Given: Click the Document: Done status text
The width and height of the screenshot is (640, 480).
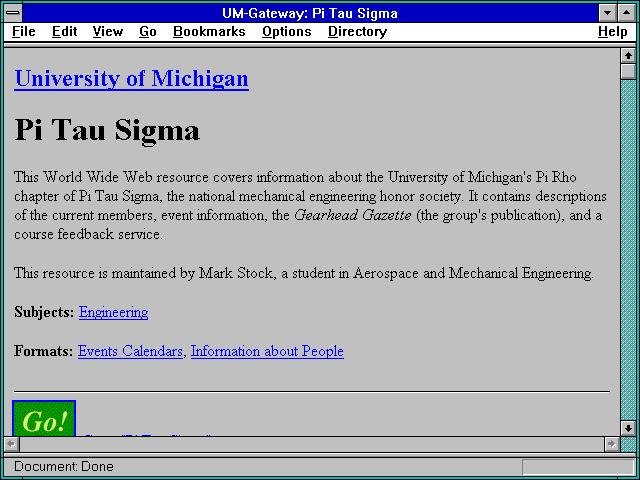Looking at the screenshot, I should pyautogui.click(x=64, y=467).
